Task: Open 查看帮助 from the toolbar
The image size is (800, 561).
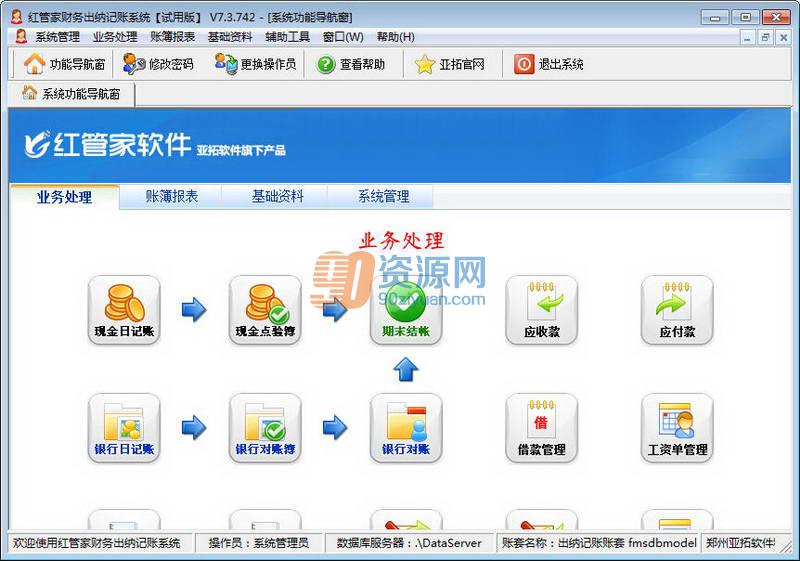Action: 351,64
